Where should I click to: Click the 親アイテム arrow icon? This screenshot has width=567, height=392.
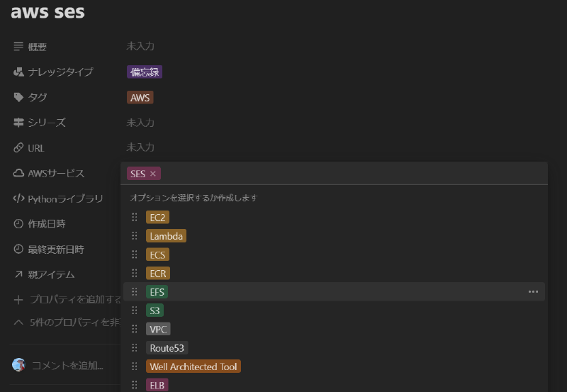pyautogui.click(x=18, y=274)
